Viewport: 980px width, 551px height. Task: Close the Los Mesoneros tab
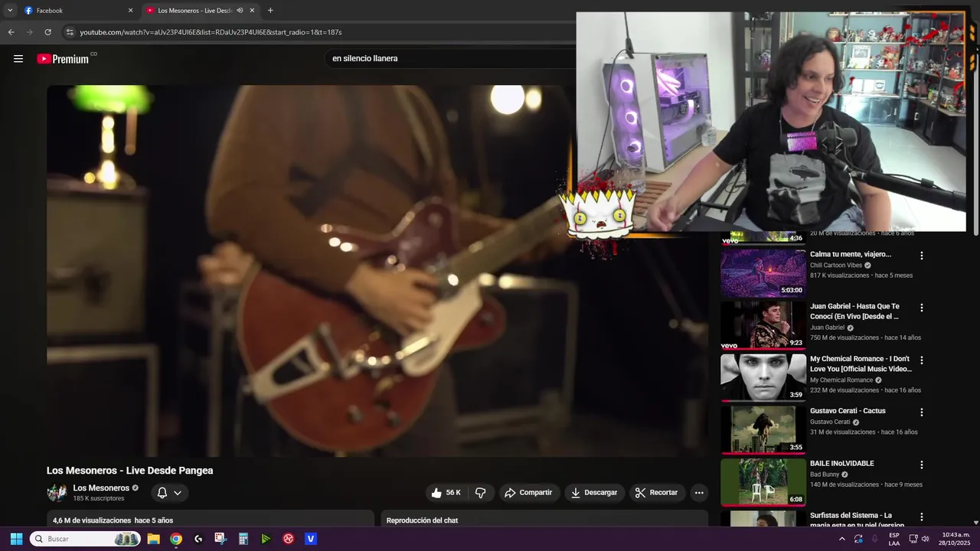point(252,11)
